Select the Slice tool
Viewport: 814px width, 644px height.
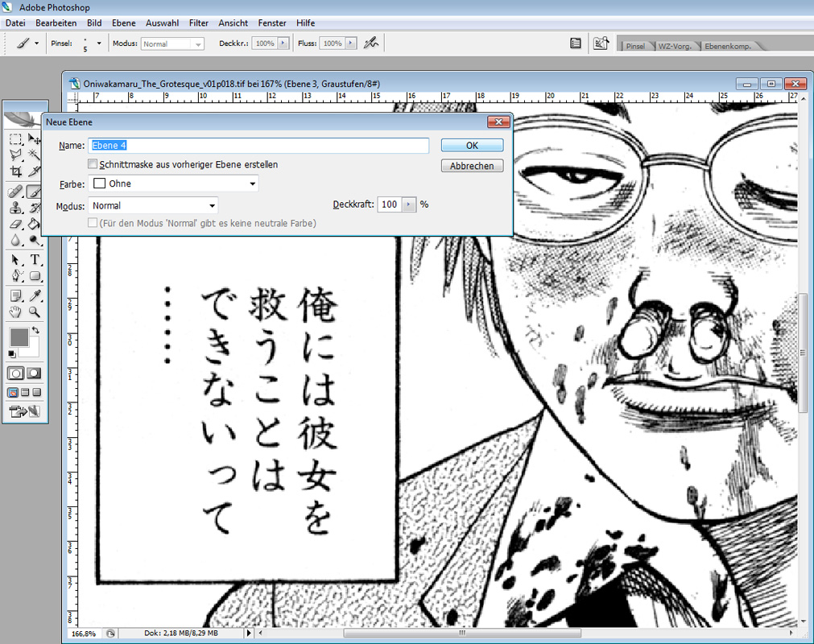pos(35,171)
